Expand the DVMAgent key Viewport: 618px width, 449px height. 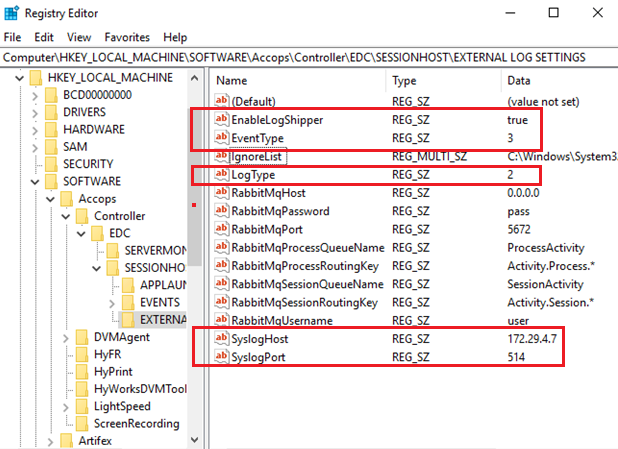pyautogui.click(x=66, y=338)
